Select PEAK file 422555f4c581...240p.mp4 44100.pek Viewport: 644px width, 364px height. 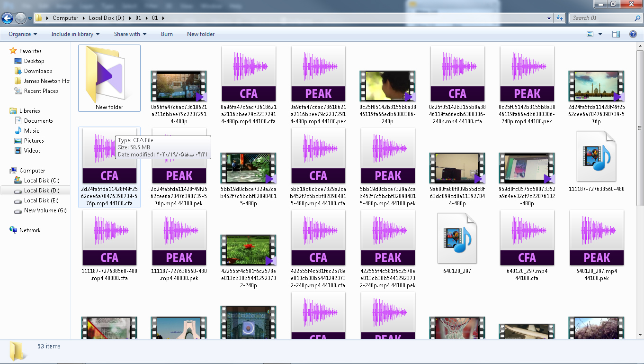pyautogui.click(x=388, y=238)
